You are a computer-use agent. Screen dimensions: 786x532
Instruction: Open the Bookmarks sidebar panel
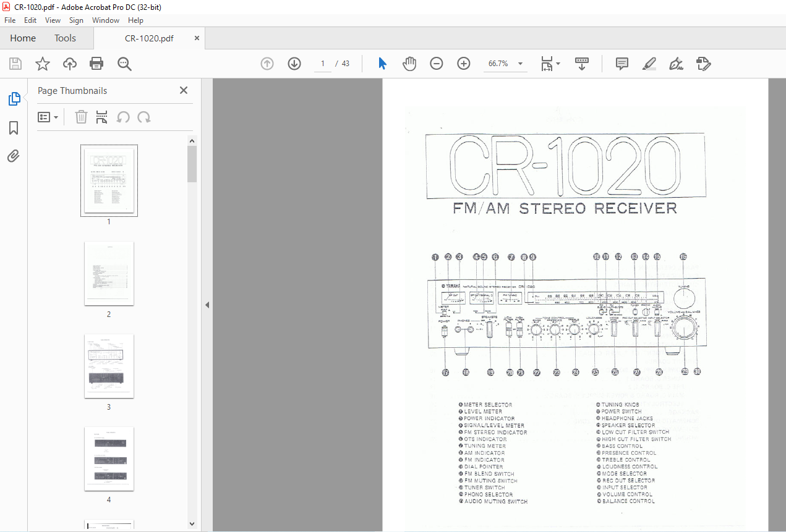[x=14, y=128]
